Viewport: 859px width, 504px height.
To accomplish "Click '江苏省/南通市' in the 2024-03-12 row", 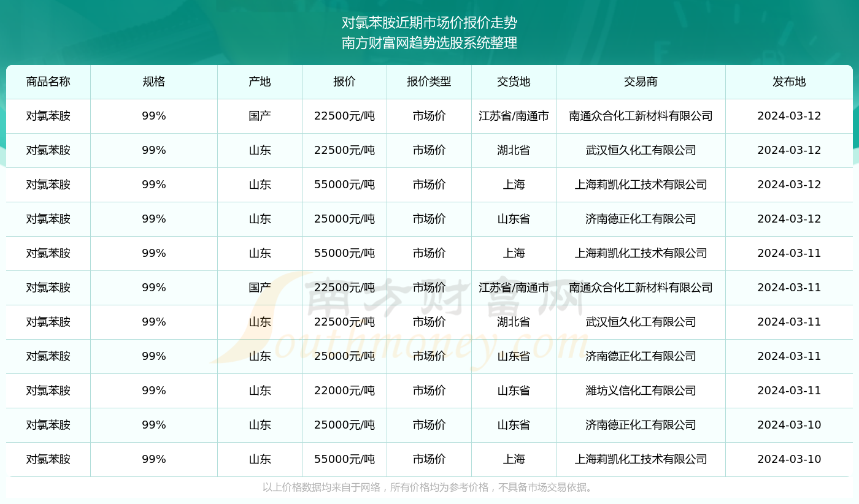I will [514, 116].
